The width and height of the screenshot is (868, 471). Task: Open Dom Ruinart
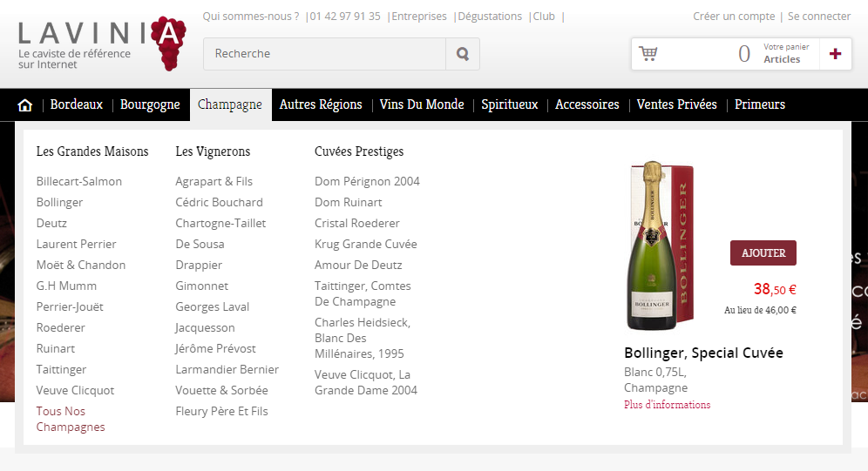(x=349, y=202)
